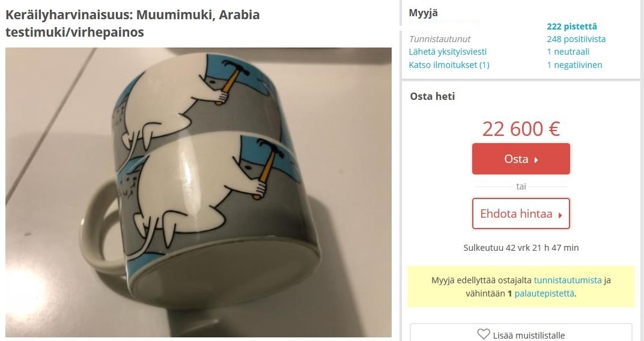Click the Tunnistautunut seller status label
This screenshot has width=644, height=341.
[x=440, y=39]
